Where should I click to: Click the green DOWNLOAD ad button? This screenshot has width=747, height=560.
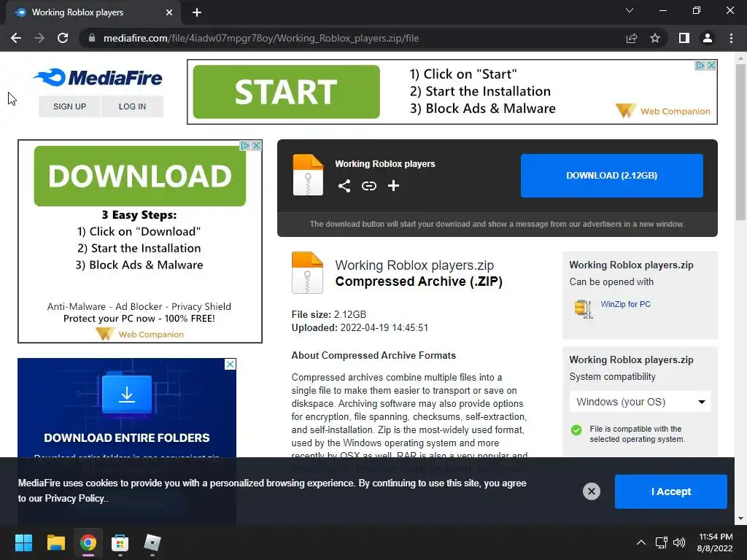coord(140,176)
